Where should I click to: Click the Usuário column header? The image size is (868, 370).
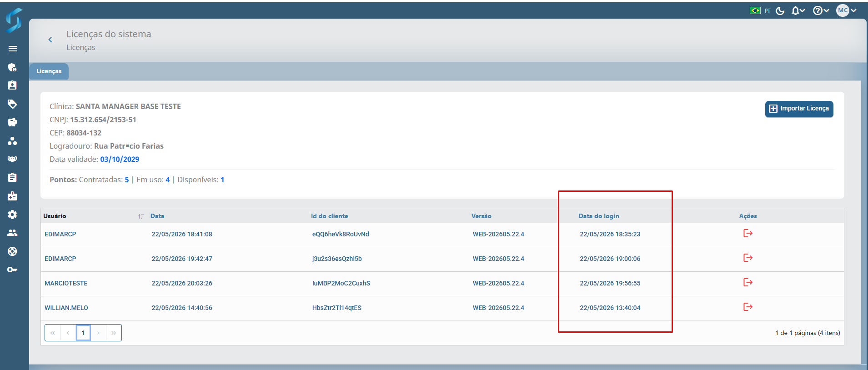55,216
